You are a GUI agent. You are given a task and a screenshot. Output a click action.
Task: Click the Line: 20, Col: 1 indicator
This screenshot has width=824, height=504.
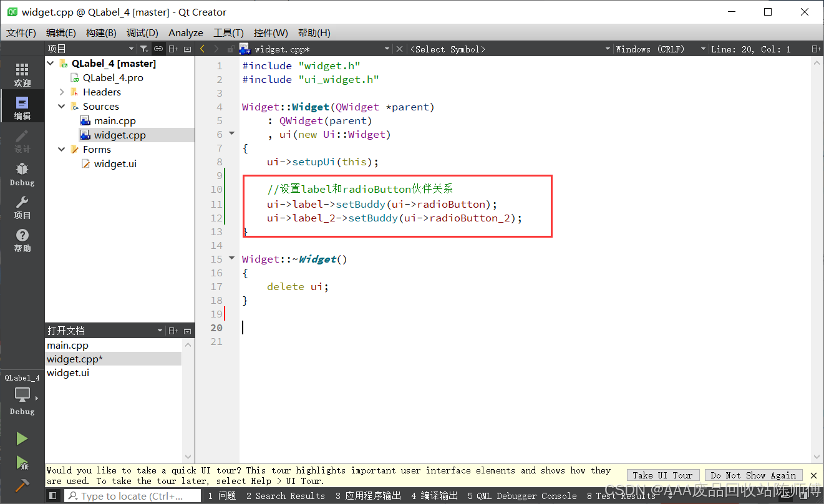pyautogui.click(x=750, y=49)
